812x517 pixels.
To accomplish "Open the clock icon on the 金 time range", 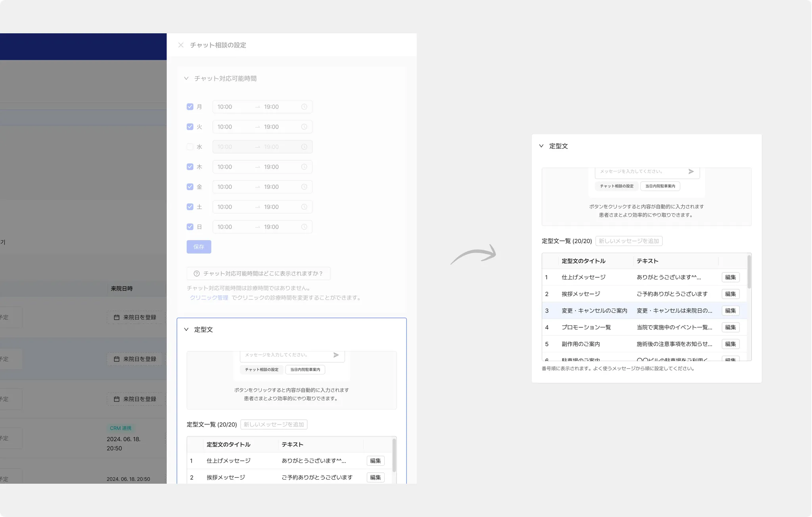I will click(304, 187).
